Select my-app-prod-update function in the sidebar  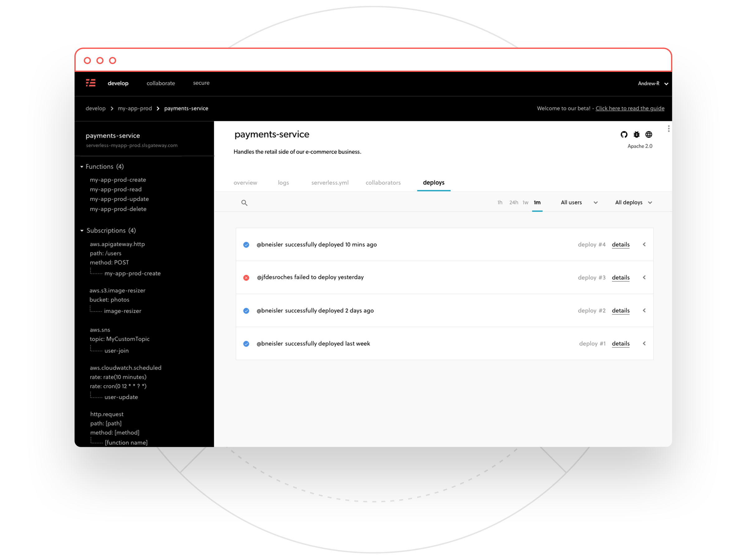119,199
